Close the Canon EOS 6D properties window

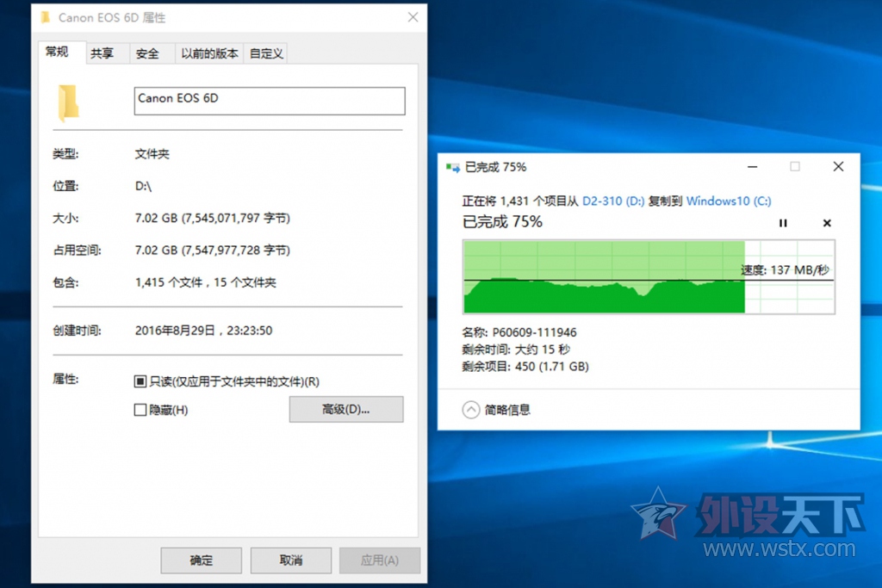[x=413, y=17]
